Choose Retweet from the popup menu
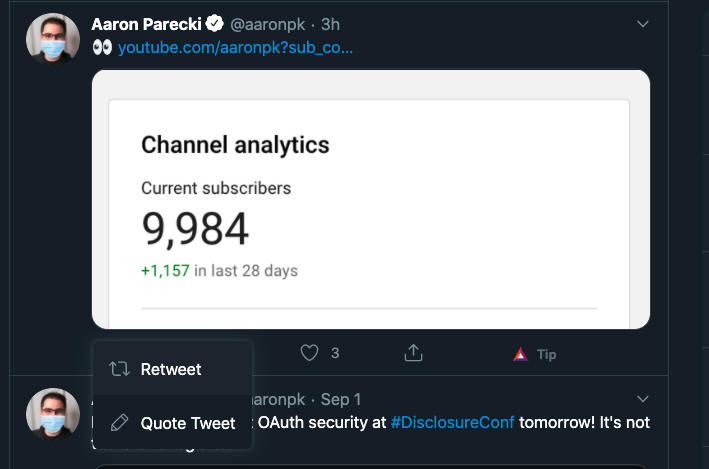The image size is (709, 469). pos(172,369)
